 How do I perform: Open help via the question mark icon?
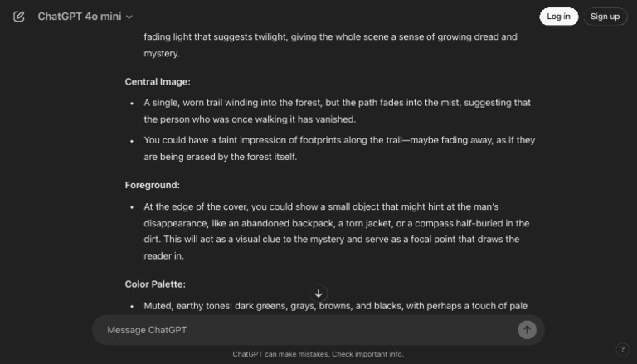tap(623, 349)
